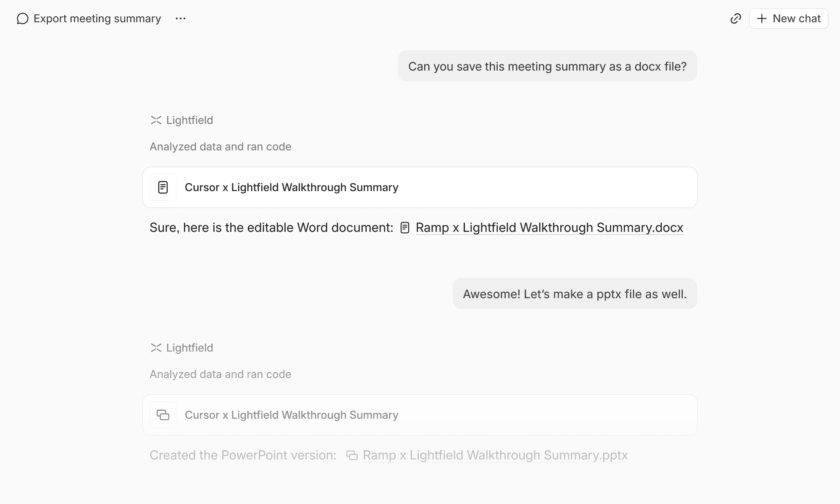Viewport: 840px width, 504px height.
Task: Expand second Analyzed data and ran code
Action: click(x=220, y=374)
